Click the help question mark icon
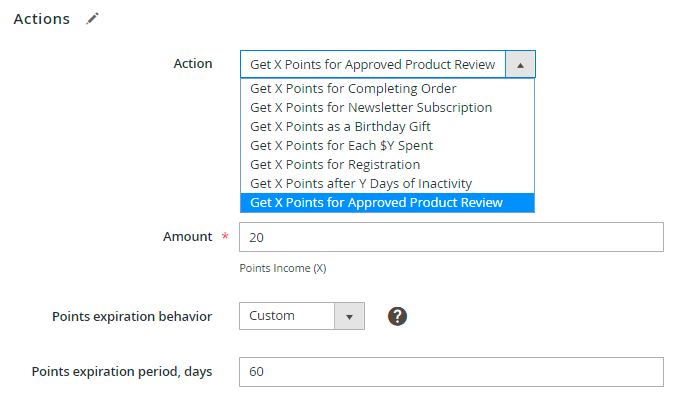The width and height of the screenshot is (685, 400). coord(397,316)
